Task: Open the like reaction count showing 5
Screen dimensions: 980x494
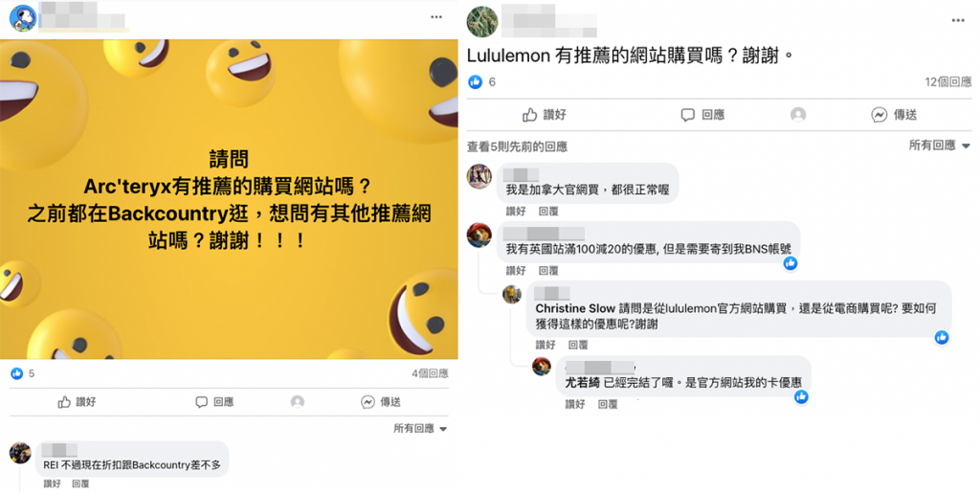Action: tap(23, 373)
